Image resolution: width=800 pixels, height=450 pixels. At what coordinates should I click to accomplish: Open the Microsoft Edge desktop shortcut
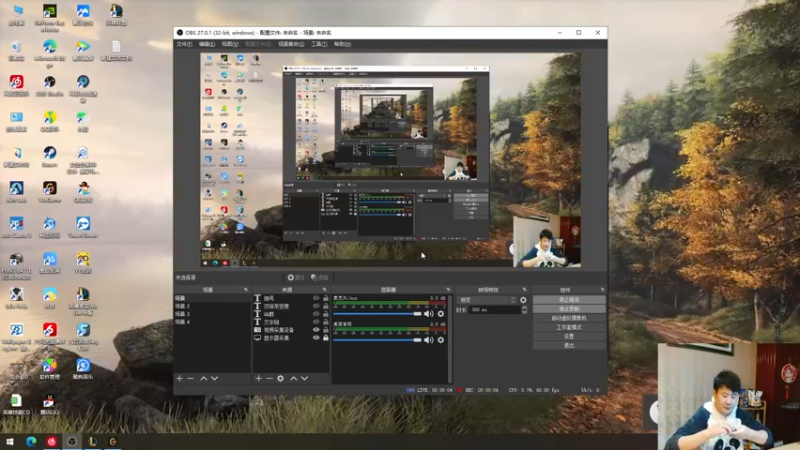tap(49, 53)
